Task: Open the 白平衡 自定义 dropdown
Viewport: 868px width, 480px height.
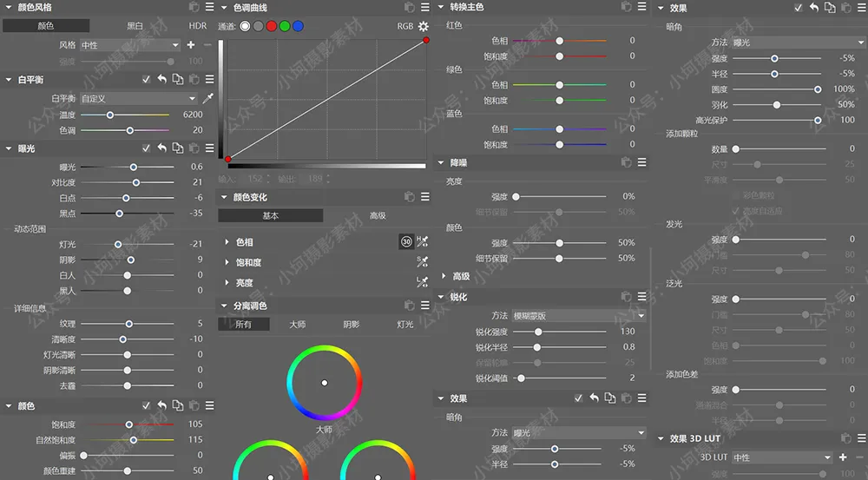Action: coord(138,99)
